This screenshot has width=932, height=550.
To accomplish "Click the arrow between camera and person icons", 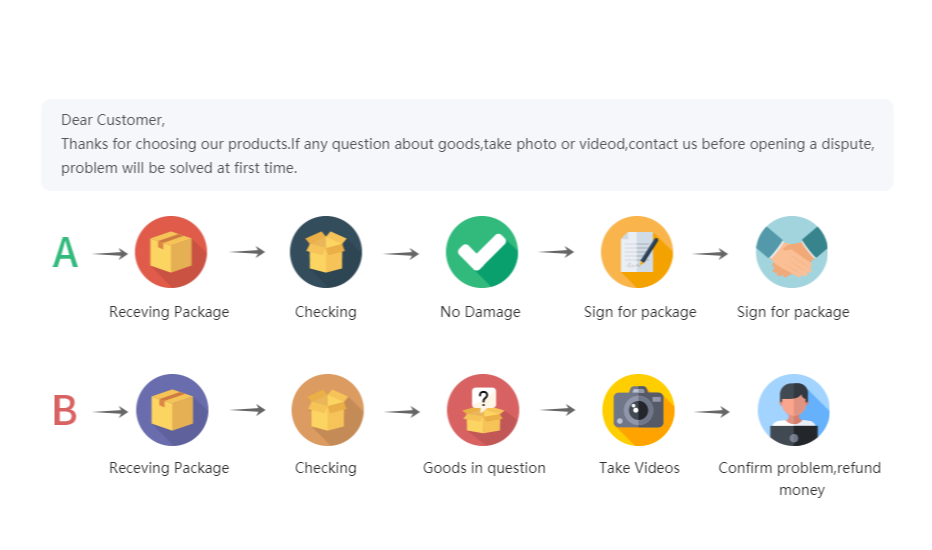I will click(x=712, y=411).
